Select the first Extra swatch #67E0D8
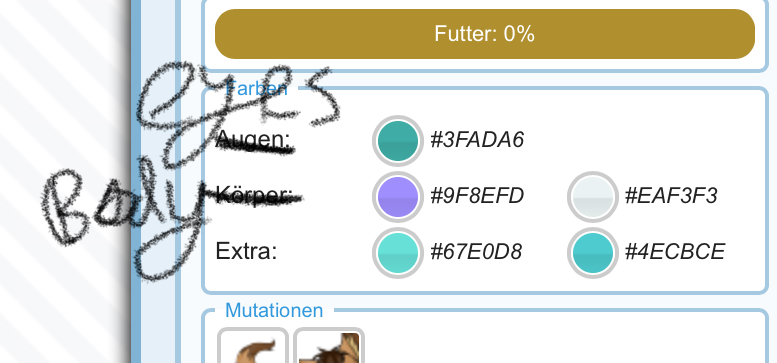Image resolution: width=777 pixels, height=363 pixels. point(397,253)
